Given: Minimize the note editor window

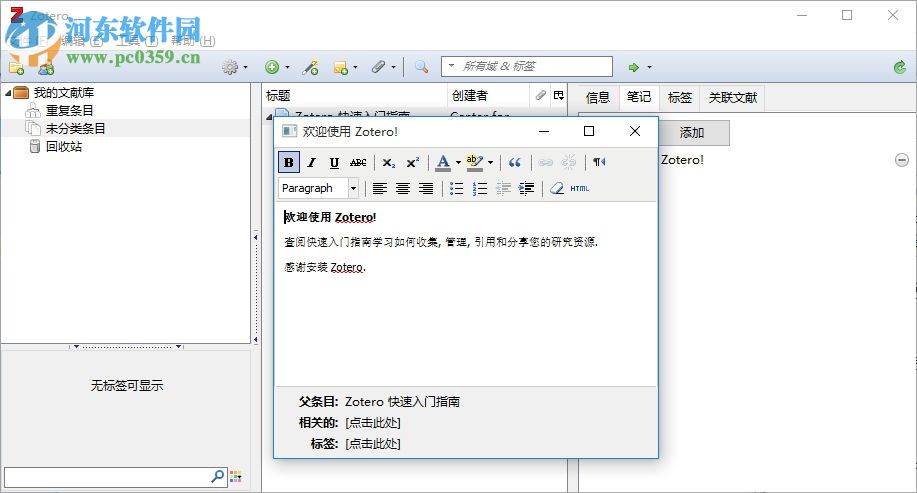Looking at the screenshot, I should 544,131.
